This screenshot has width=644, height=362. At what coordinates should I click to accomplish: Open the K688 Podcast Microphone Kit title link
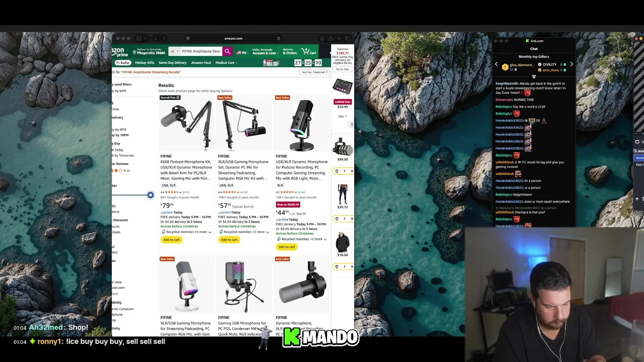pos(186,170)
